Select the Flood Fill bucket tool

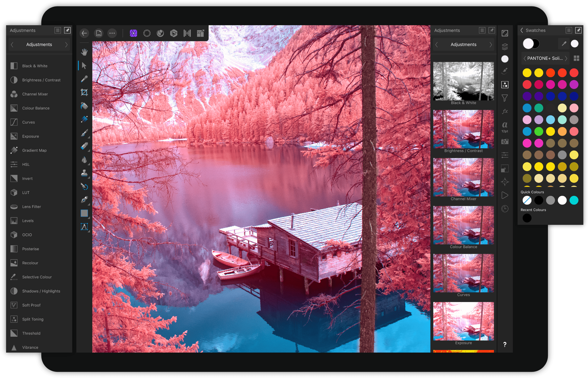[x=84, y=106]
